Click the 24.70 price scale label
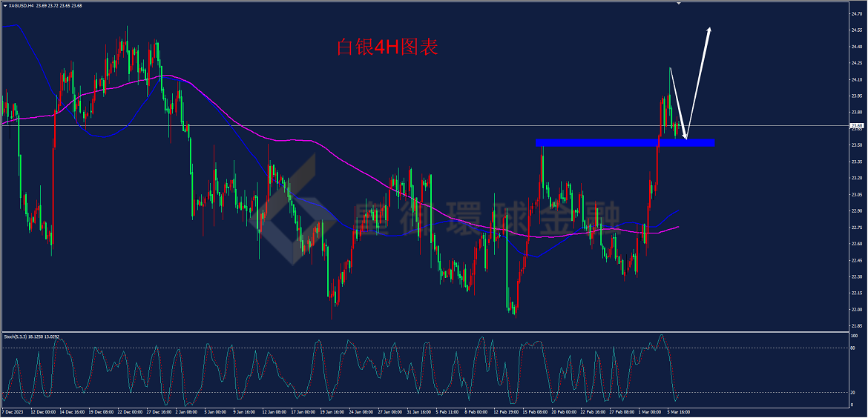This screenshot has height=418, width=868. (x=857, y=14)
